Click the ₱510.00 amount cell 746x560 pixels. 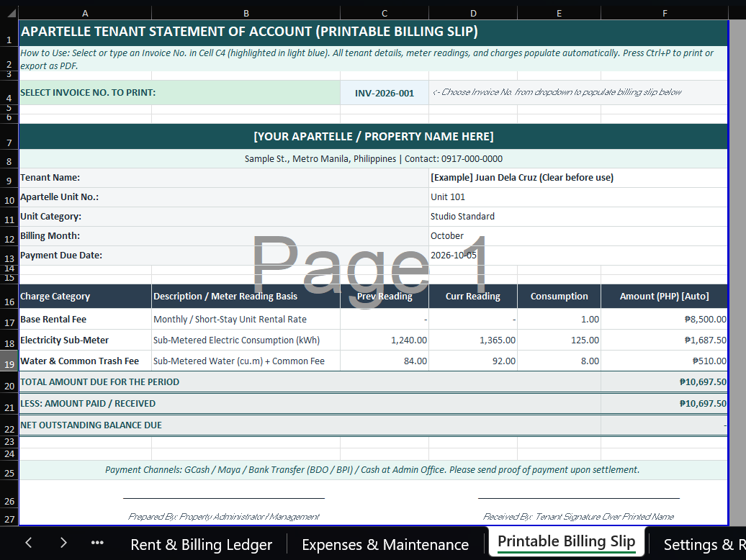(665, 361)
